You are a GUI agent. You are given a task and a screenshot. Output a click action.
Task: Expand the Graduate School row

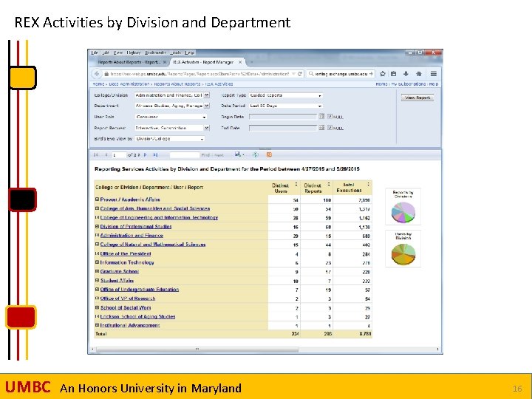(x=97, y=271)
